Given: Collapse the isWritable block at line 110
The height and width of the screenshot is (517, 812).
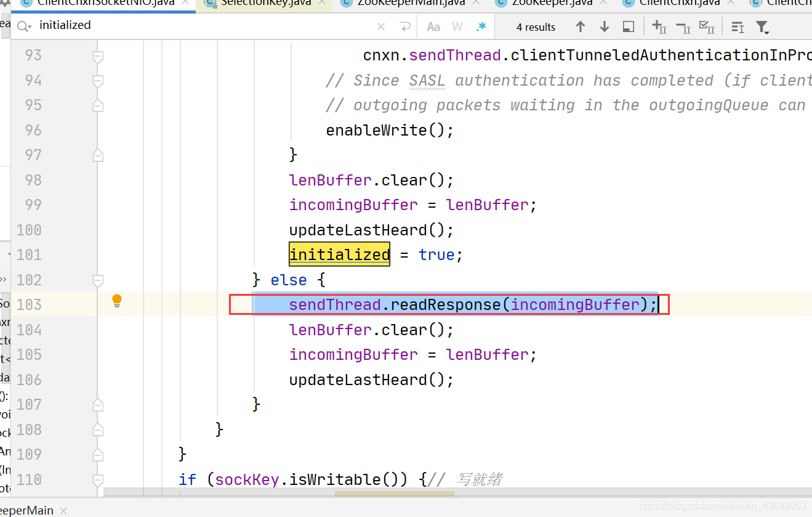Looking at the screenshot, I should coord(97,480).
